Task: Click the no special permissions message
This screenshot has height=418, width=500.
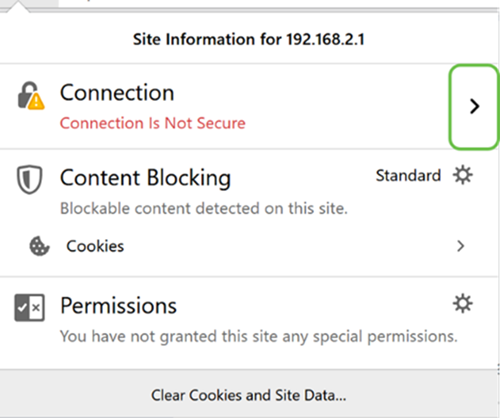Action: (259, 336)
